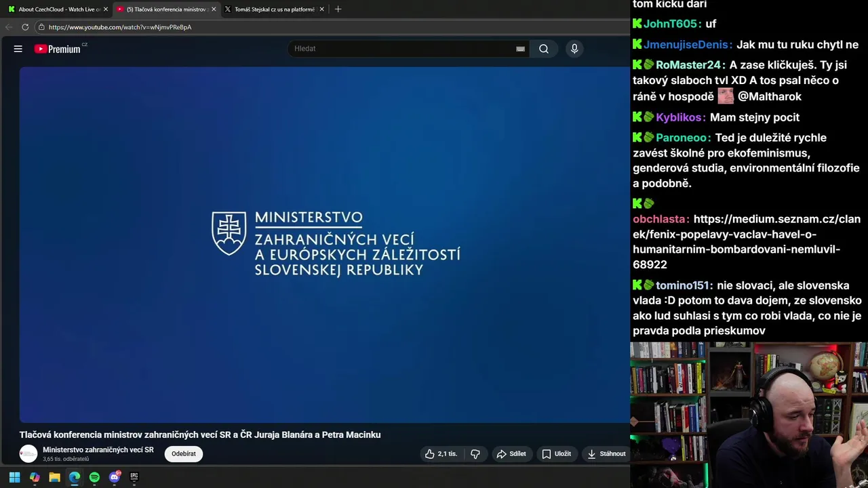Viewport: 868px width, 488px height.
Task: Click RoMaster24 username in chat
Action: (687, 65)
